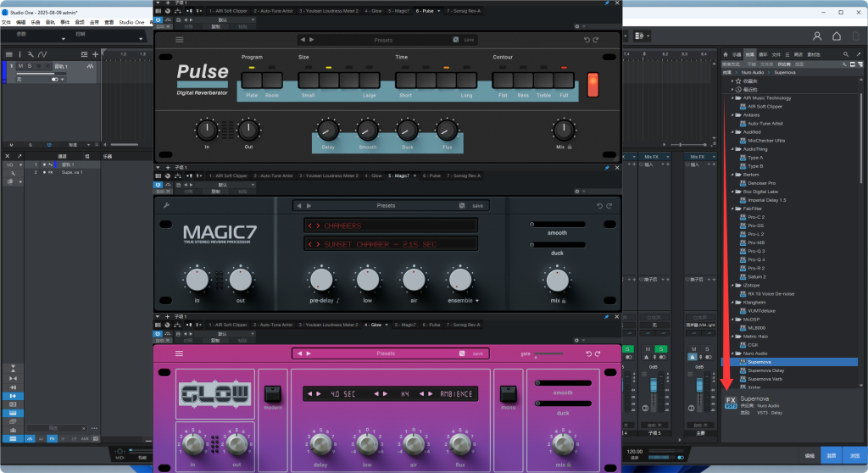
Task: Click the Supernova FX VST3 icon in browser footer
Action: pos(731,403)
